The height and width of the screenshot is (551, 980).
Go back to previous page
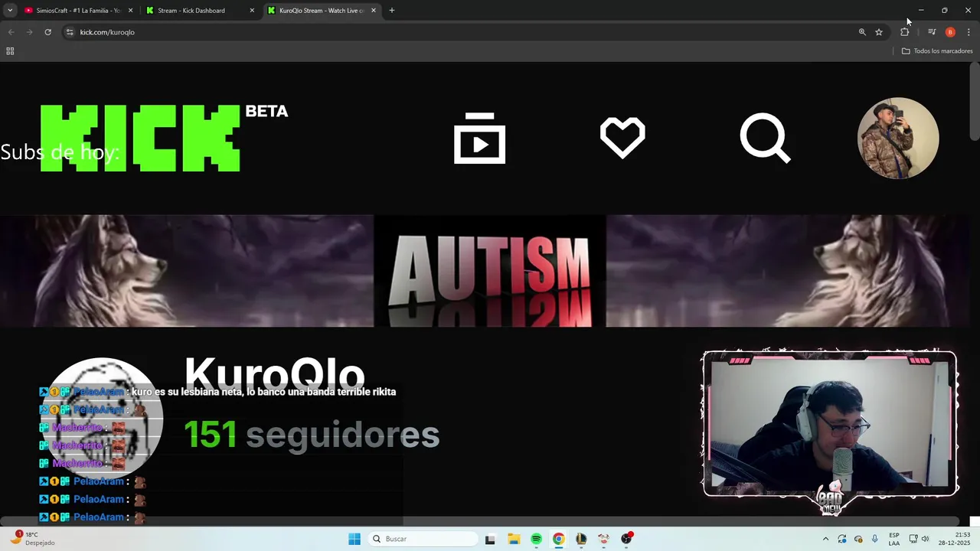[x=11, y=32]
